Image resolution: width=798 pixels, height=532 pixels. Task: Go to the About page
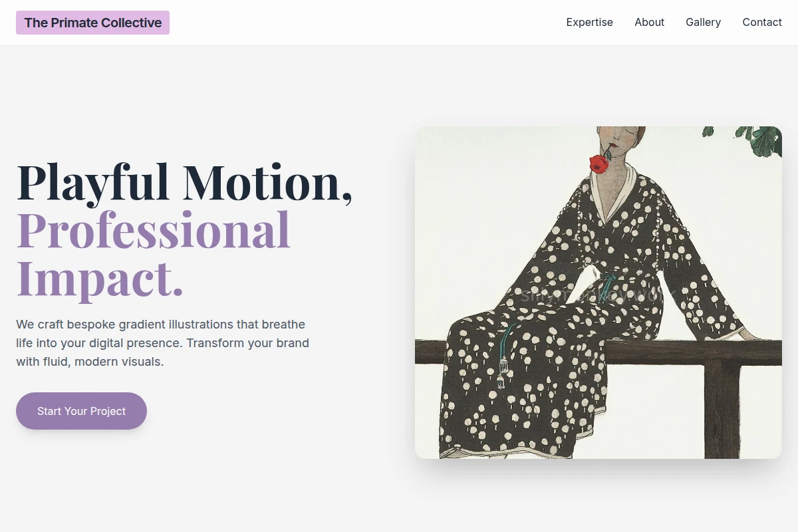coord(649,23)
